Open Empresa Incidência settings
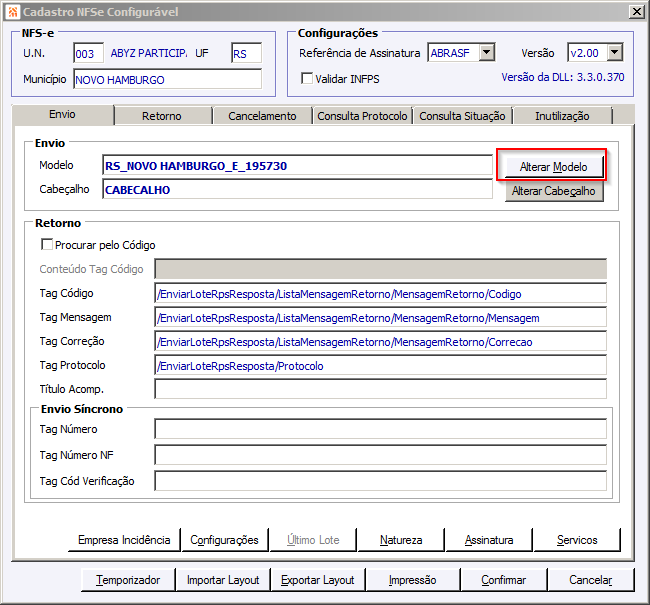Screen dimensions: 650x605 coord(124,540)
